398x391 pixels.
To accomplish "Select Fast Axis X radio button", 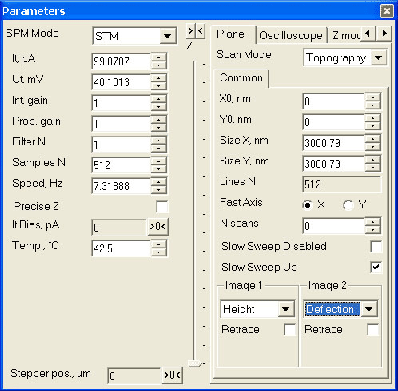I will tap(307, 205).
